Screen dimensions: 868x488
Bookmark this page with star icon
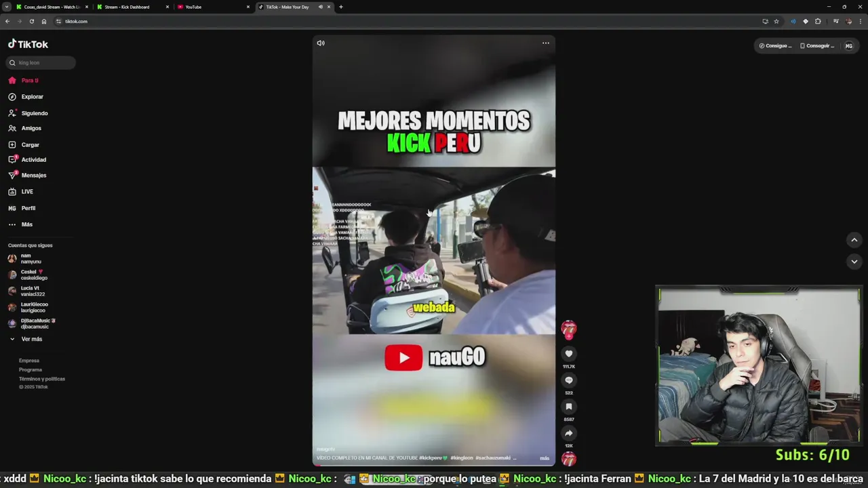point(776,21)
